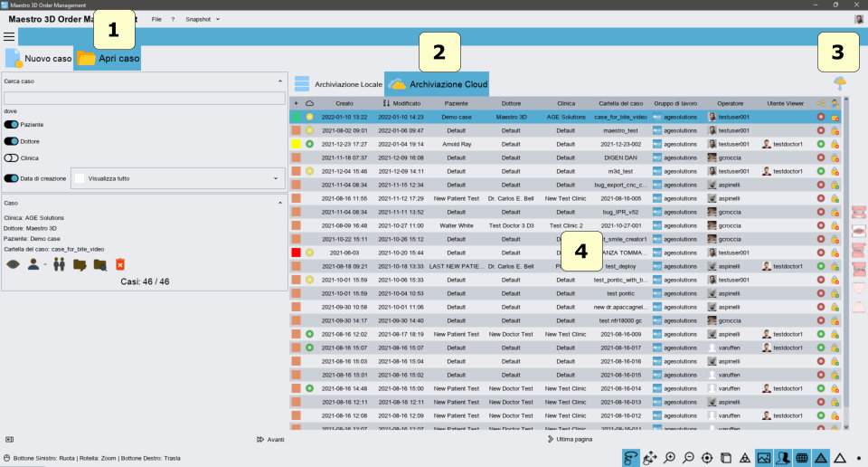Click the red delete case trash icon
868x467 pixels.
[x=120, y=265]
